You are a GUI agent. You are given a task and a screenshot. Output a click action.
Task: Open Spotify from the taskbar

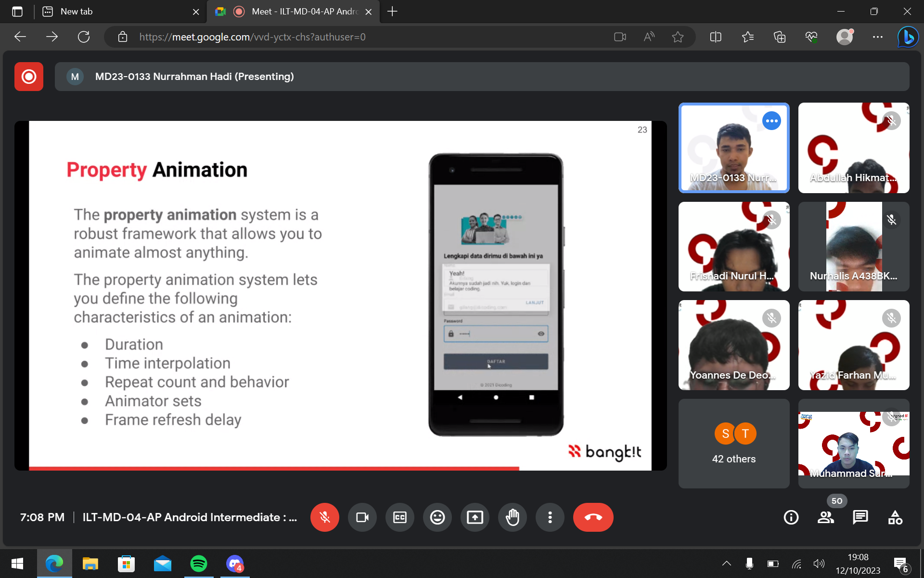click(x=198, y=564)
